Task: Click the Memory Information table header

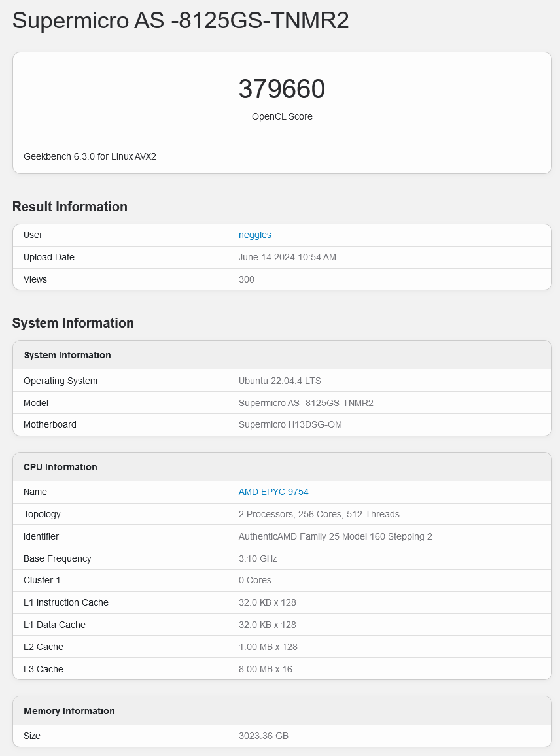Action: pos(69,711)
